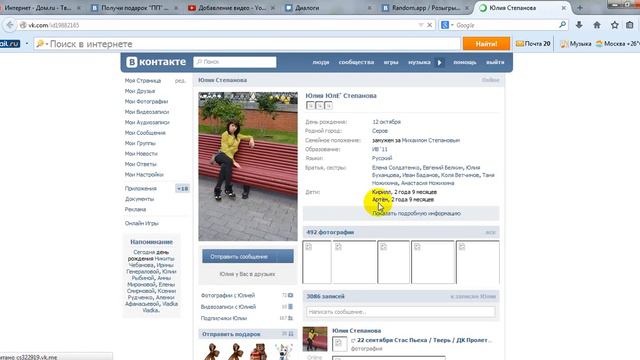
Task: Open Мои Группы in sidebar
Action: click(140, 143)
